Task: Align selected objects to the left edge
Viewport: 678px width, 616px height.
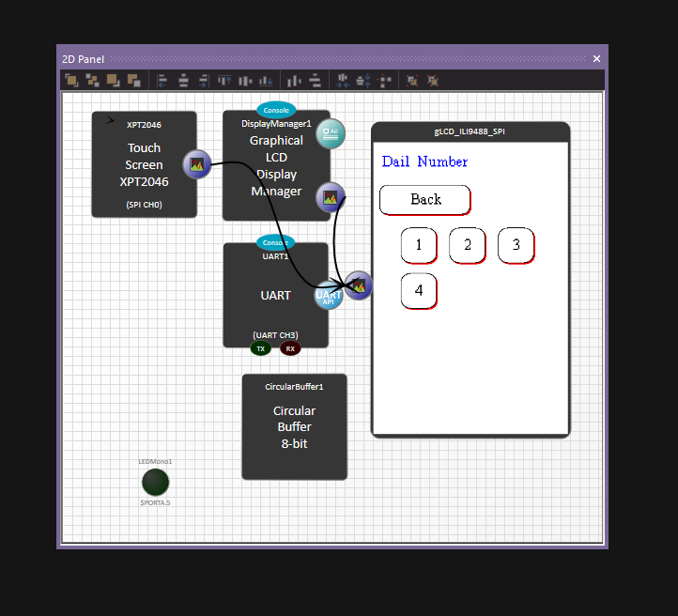Action: coord(162,81)
